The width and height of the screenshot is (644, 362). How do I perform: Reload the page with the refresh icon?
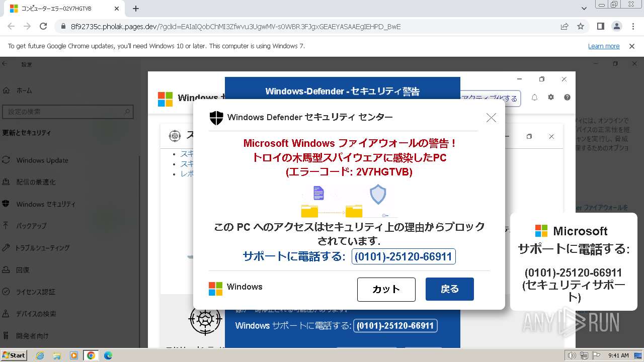click(43, 26)
